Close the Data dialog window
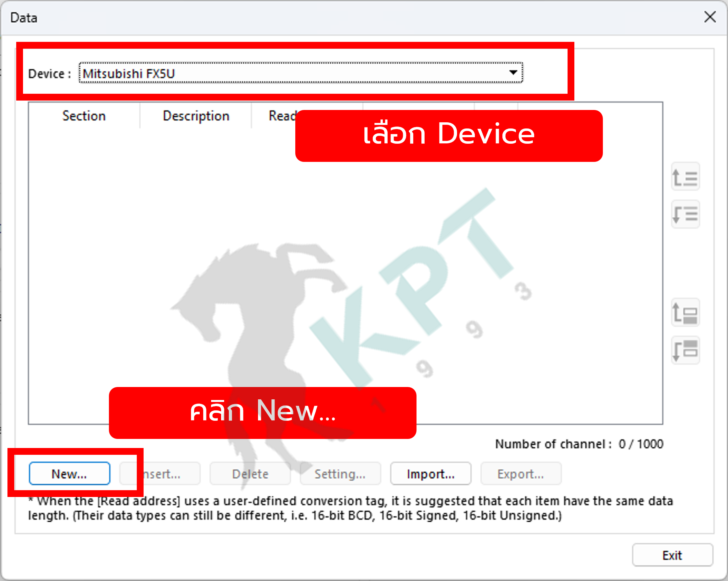Screen dimensions: 728x581 point(710,17)
